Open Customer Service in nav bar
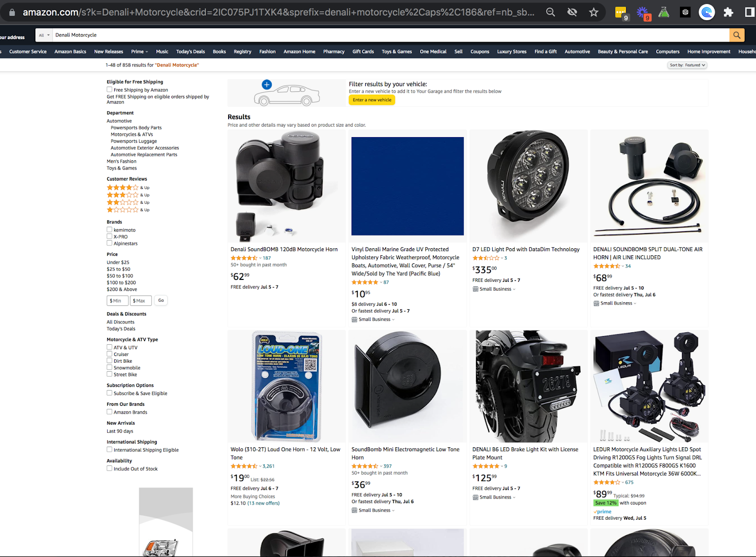The height and width of the screenshot is (557, 756). point(28,52)
